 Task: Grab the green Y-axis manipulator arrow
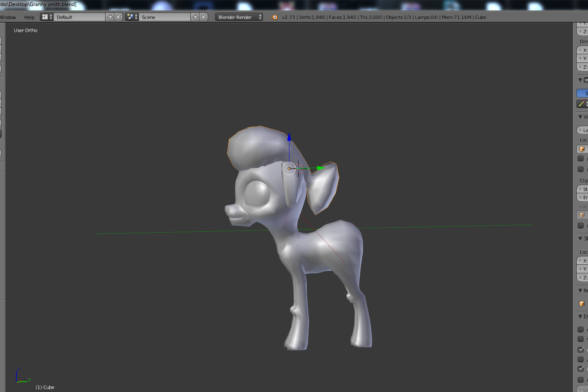pos(320,168)
